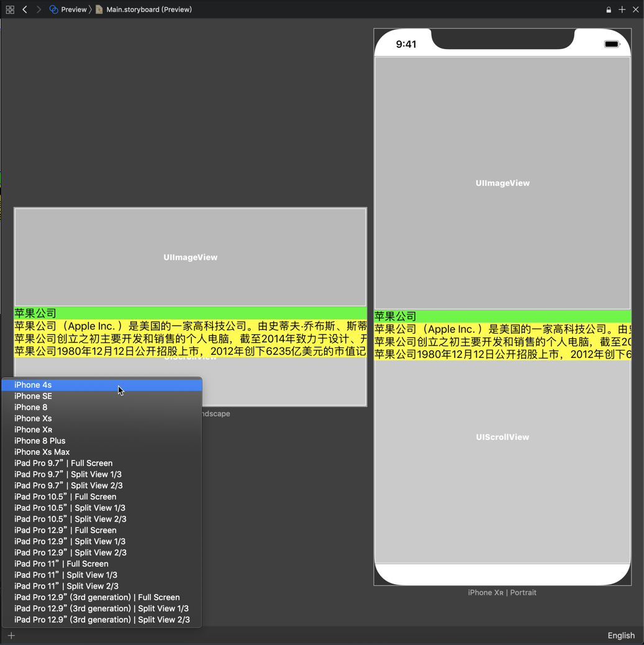Pick iPad Pro 11" Split View 1/3
This screenshot has height=645, width=644.
point(102,575)
